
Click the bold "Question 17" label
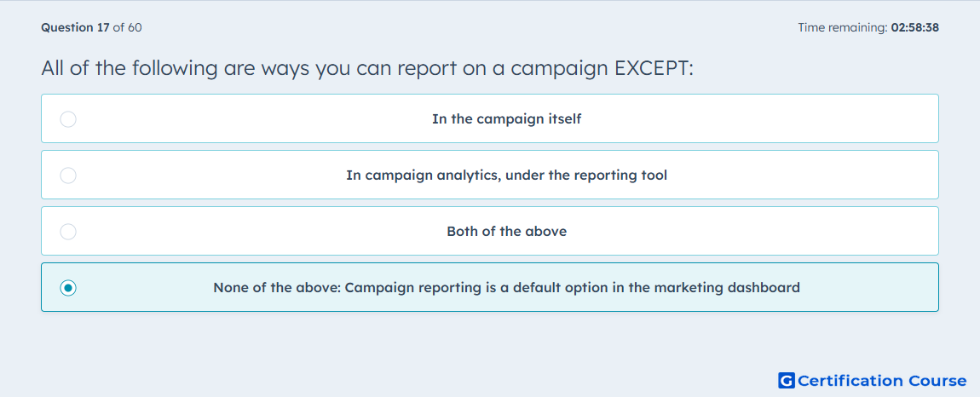(x=75, y=27)
